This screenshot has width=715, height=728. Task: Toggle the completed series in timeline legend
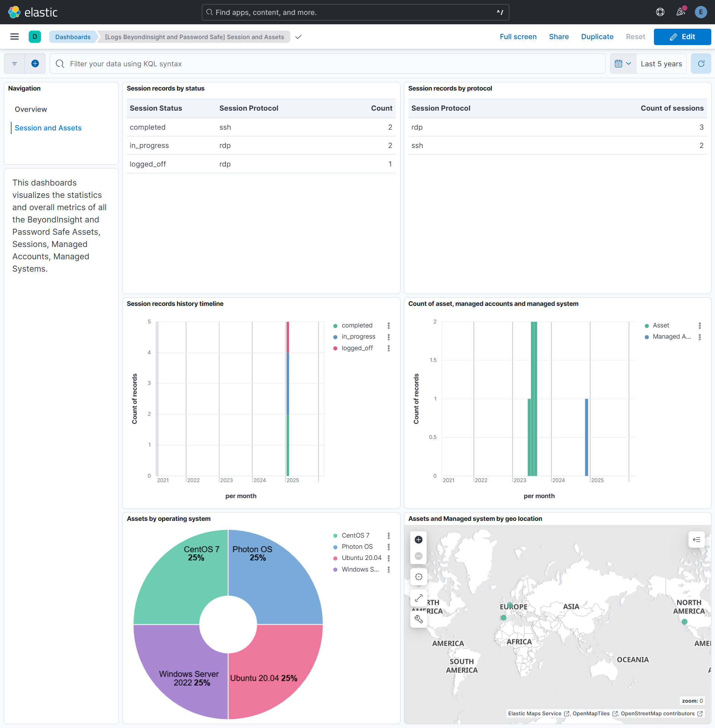click(x=357, y=325)
